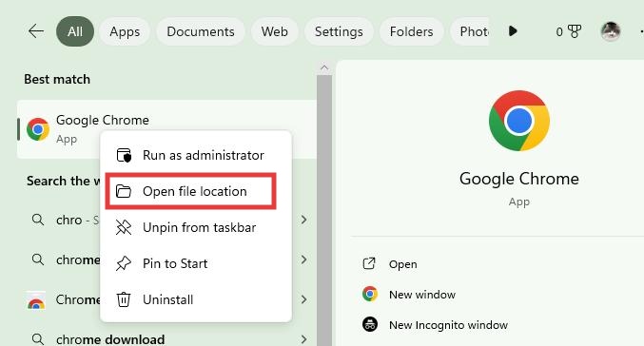Expand the chrome search suggestion chevron
644x346 pixels.
pos(304,259)
